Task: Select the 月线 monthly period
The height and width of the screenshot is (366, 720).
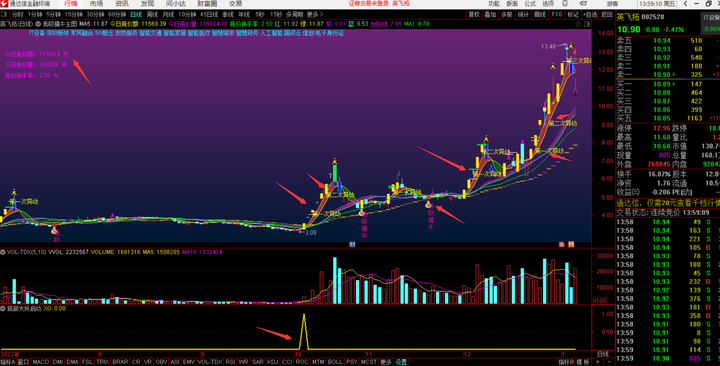Action: click(x=168, y=15)
